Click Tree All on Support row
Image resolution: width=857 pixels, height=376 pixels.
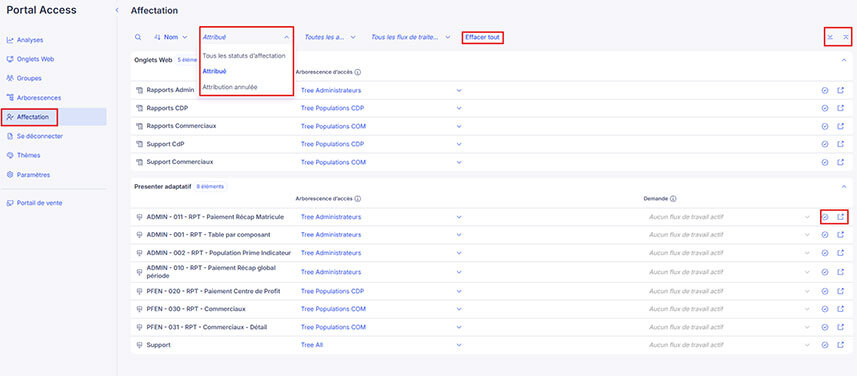(312, 345)
